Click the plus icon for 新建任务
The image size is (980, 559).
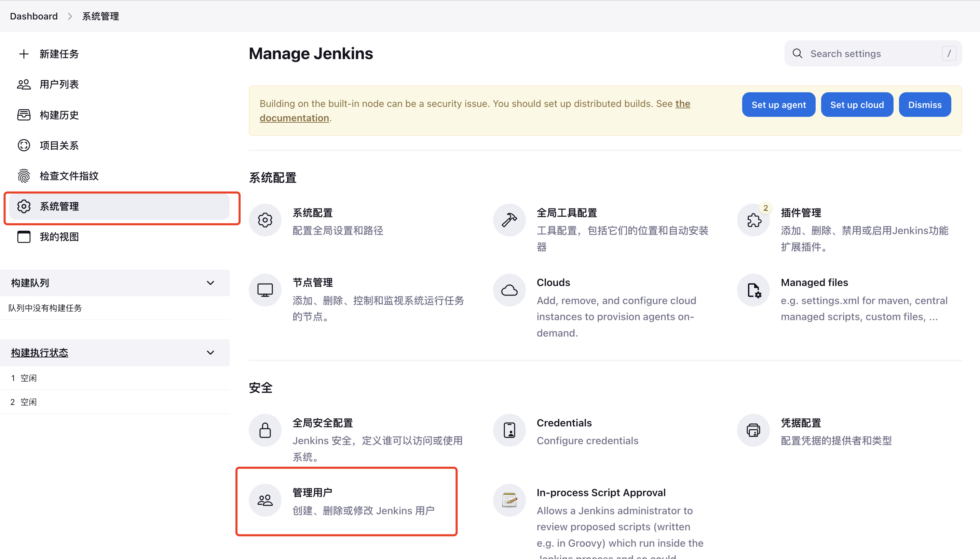point(24,54)
